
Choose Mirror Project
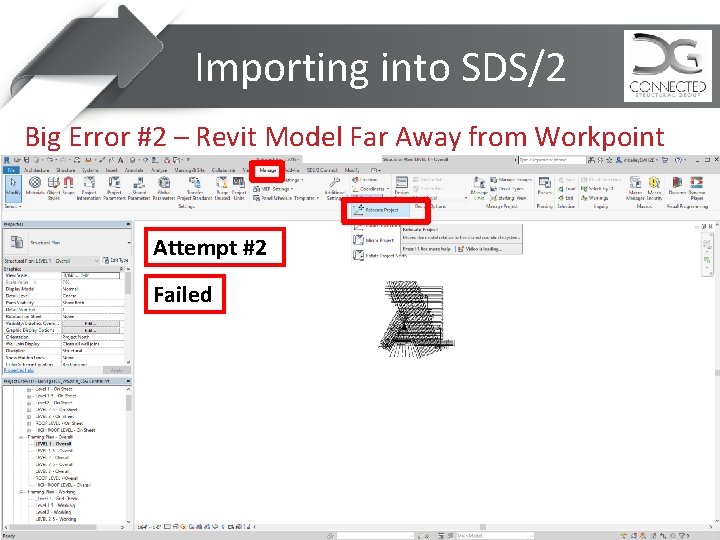(373, 240)
